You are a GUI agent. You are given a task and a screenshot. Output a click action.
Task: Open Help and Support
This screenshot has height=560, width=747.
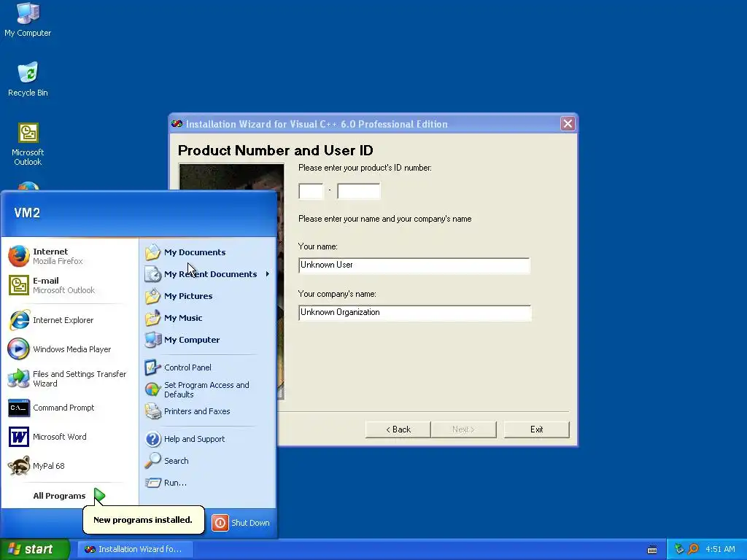pos(207,439)
